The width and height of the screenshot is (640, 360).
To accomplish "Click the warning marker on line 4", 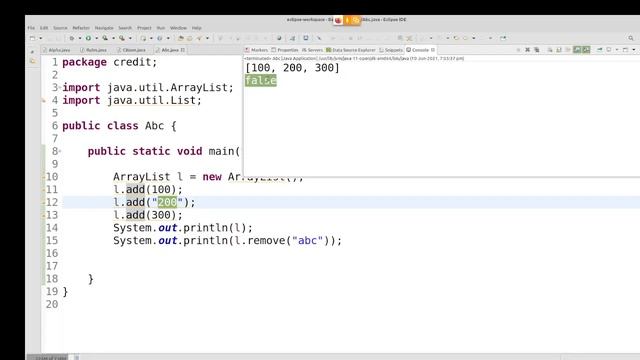I will tap(44, 100).
